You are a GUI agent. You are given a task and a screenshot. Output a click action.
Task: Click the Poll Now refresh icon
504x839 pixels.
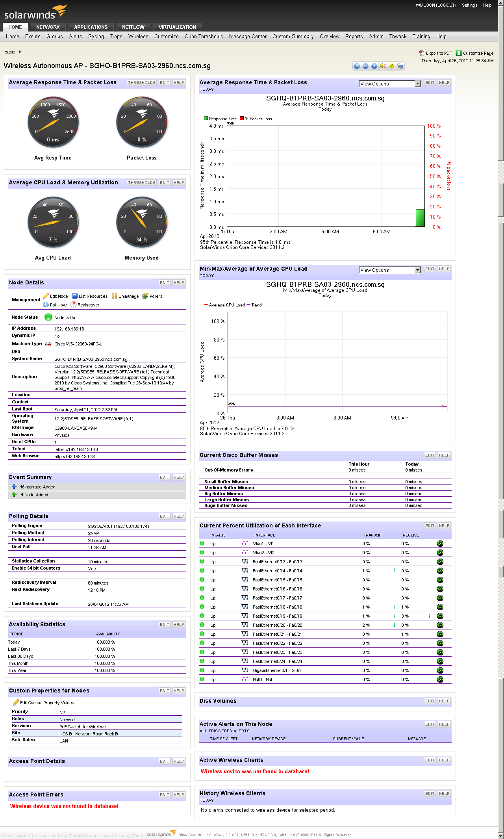[46, 304]
